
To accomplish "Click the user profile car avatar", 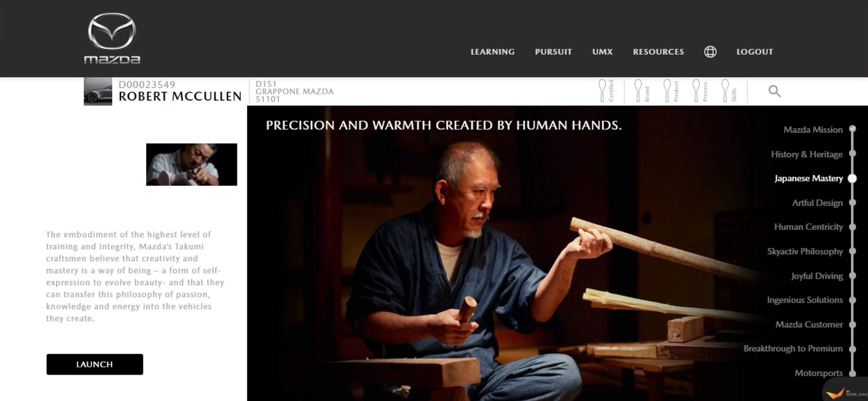I will [x=98, y=91].
